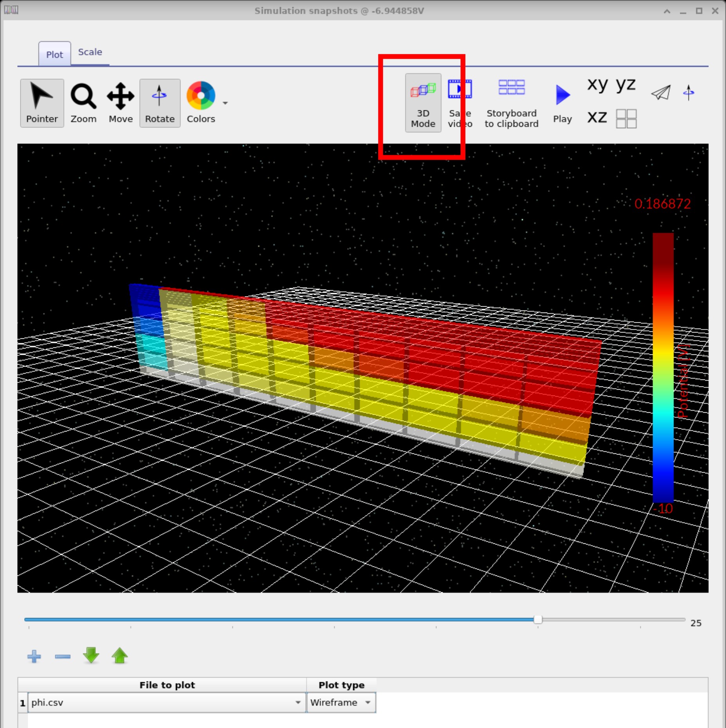This screenshot has height=728, width=726.
Task: Select the Plot tab
Action: 54,54
